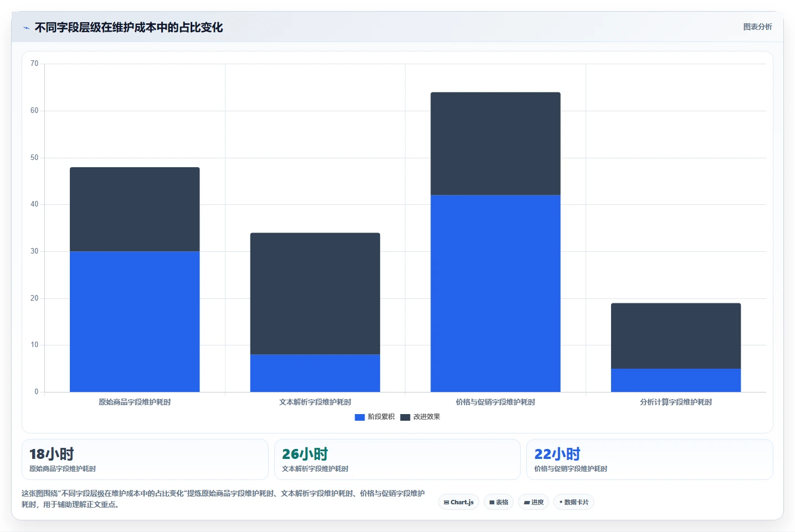This screenshot has width=795, height=532.
Task: Click the 表格 tag
Action: (x=499, y=502)
